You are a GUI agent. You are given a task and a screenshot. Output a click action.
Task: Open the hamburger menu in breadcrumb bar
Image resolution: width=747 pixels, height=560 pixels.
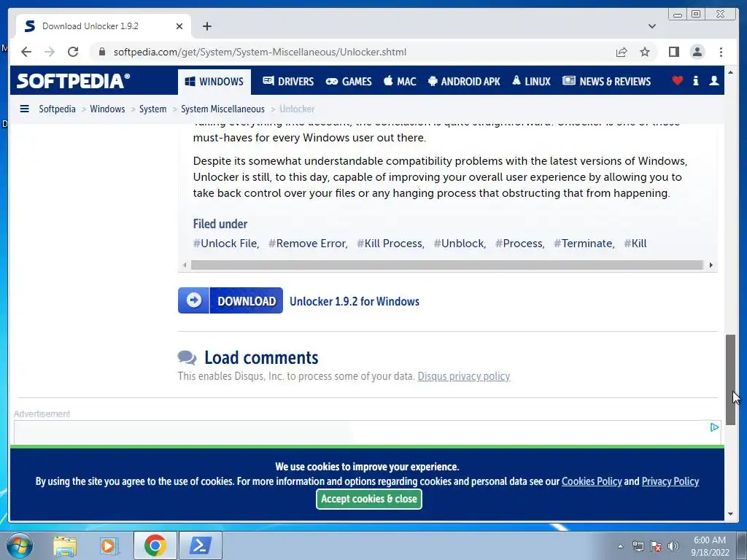click(24, 109)
